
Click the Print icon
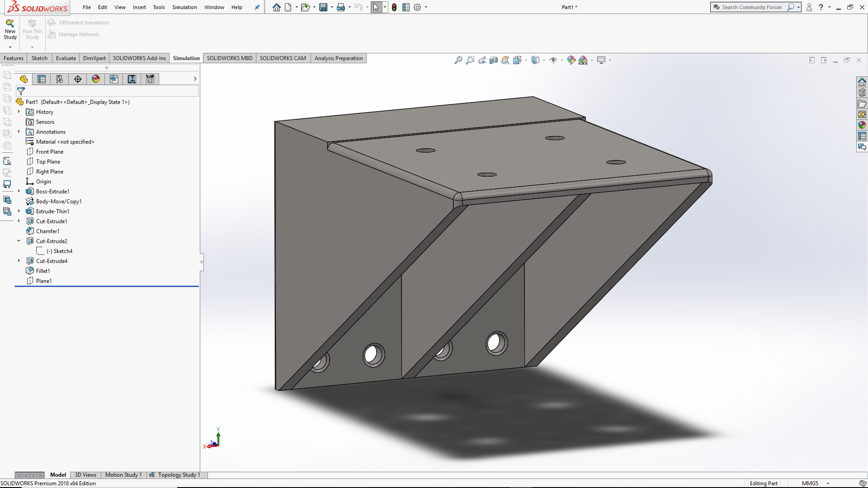point(341,7)
